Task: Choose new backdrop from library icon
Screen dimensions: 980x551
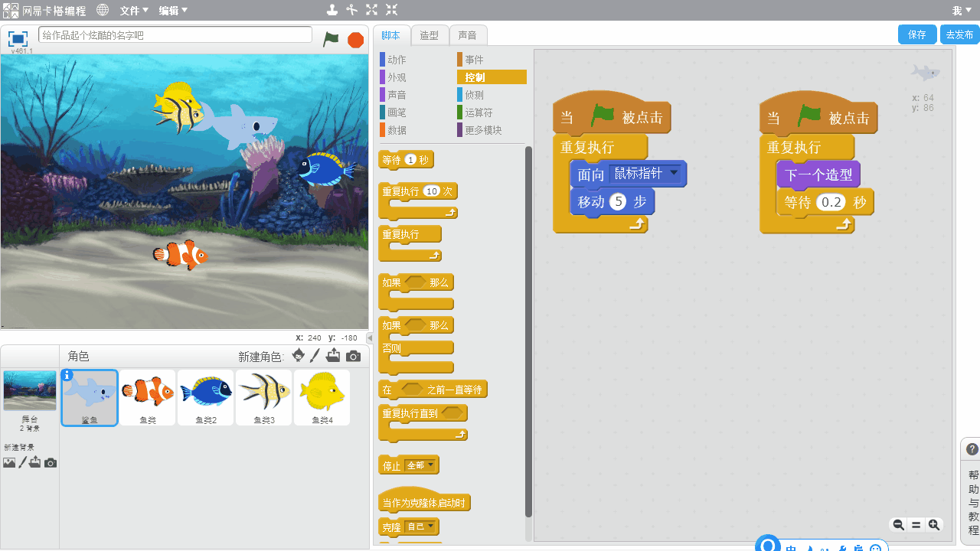Action: [9, 462]
